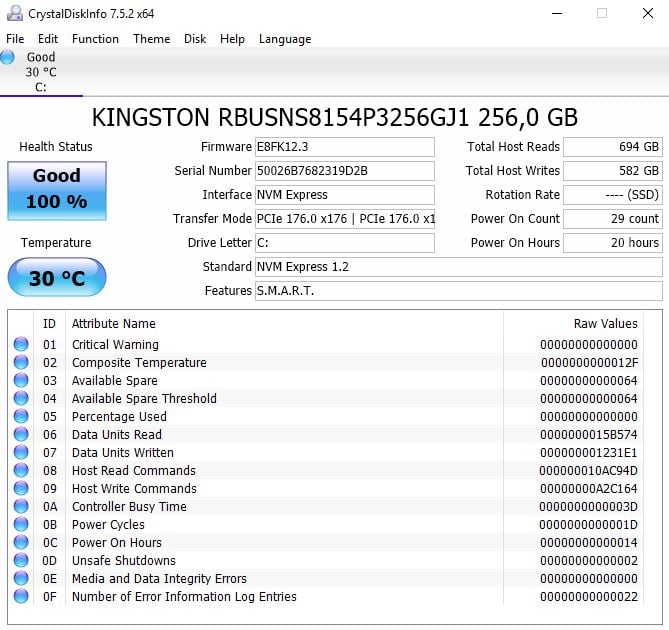
Task: Click raw value 0000000000022
Action: [x=589, y=596]
